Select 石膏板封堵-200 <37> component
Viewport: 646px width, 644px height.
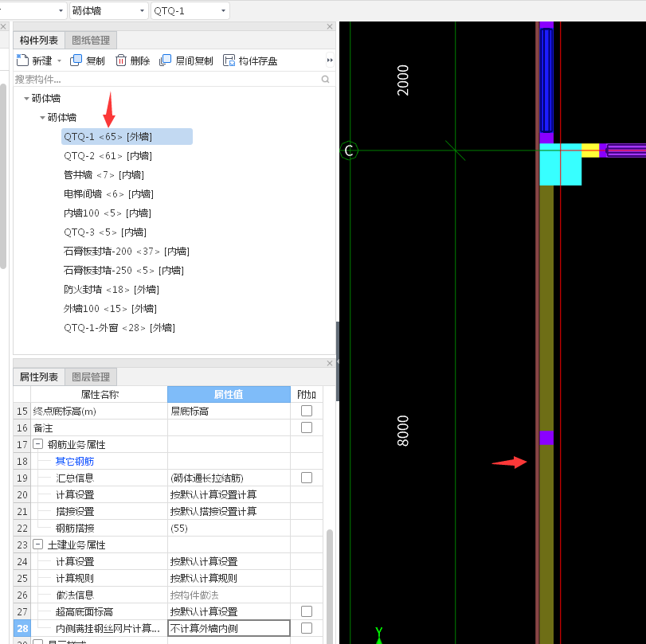click(x=127, y=252)
